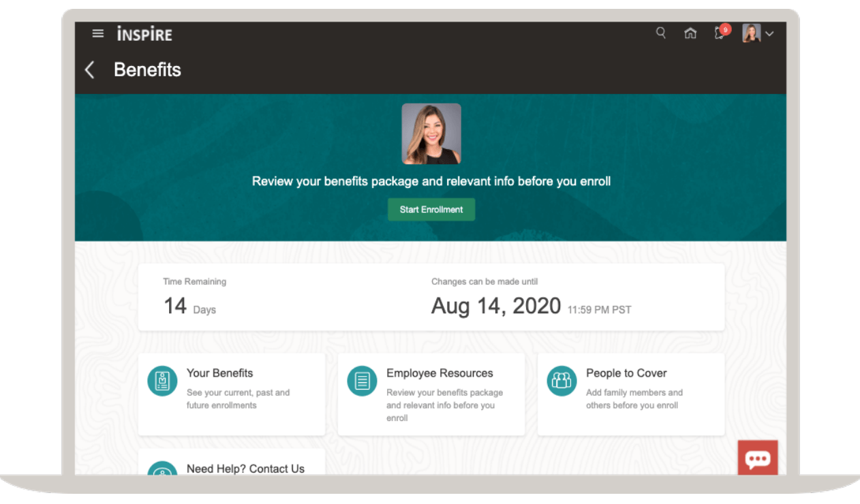Screen dimensions: 860x504
Task: Open the Your Benefits badge icon
Action: click(162, 381)
